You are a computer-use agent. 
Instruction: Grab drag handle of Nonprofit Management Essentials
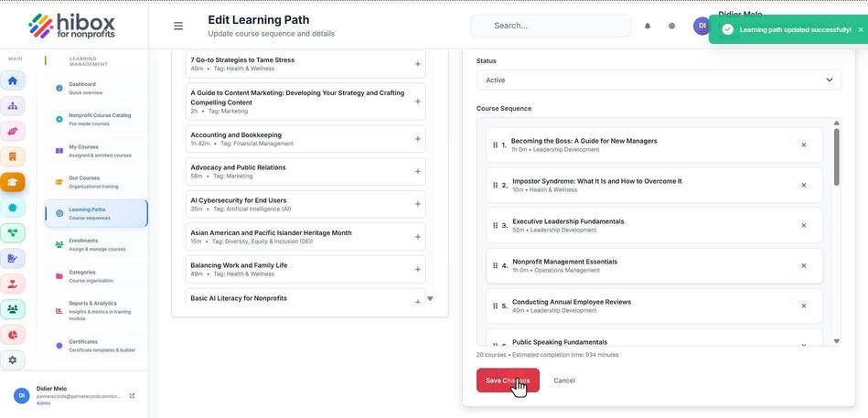coord(495,266)
